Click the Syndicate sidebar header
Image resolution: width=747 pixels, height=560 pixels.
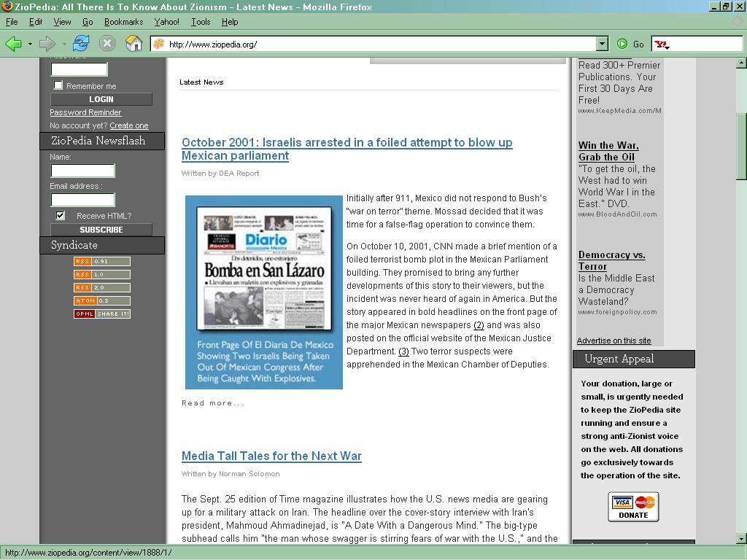click(x=102, y=245)
